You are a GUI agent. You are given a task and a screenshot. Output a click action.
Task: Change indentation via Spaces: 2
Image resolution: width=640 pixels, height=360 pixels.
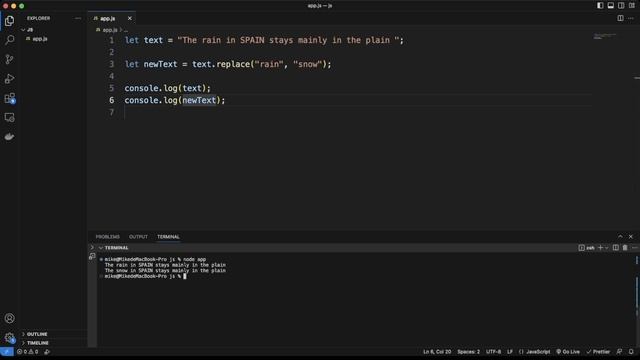(469, 351)
